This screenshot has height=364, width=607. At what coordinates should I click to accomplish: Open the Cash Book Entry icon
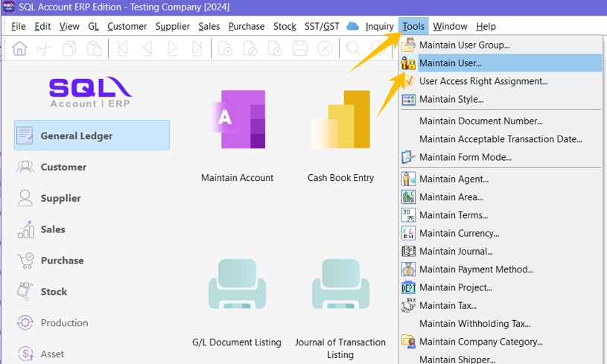tap(341, 120)
